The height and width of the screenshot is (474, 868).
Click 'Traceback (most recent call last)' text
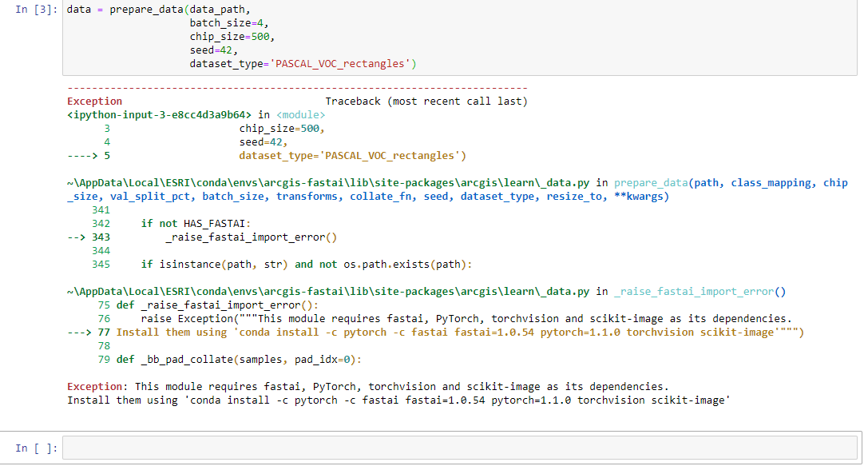click(x=426, y=102)
